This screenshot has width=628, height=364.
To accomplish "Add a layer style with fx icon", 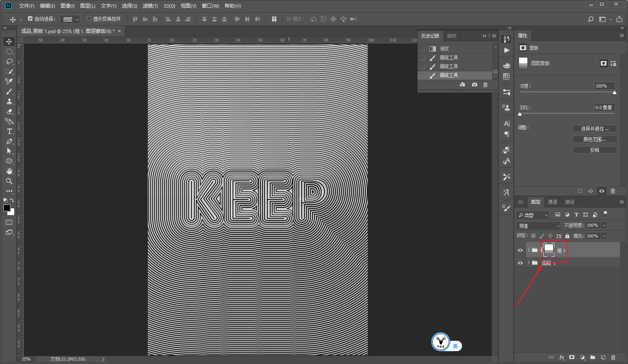I will (562, 357).
